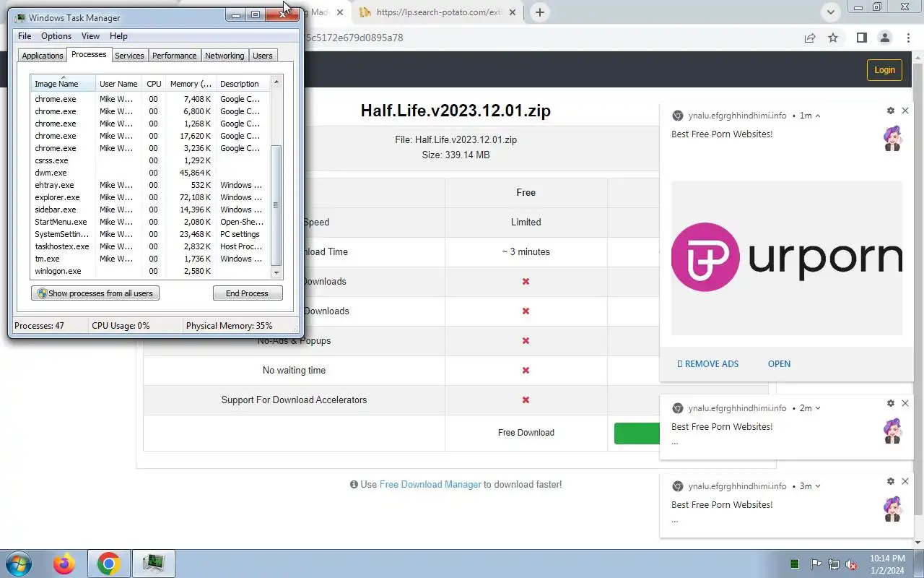Click the process list scrollbar up arrow
This screenshot has height=578, width=924.
pyautogui.click(x=276, y=82)
